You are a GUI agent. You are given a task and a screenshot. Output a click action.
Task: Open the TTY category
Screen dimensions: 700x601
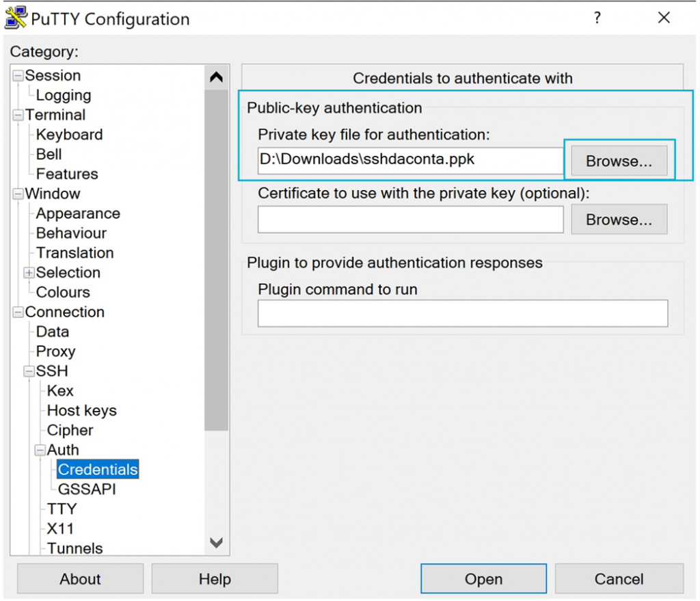[62, 509]
